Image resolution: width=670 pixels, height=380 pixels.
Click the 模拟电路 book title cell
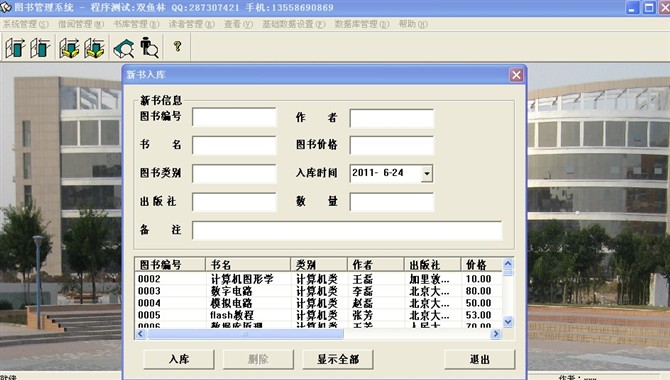(231, 303)
